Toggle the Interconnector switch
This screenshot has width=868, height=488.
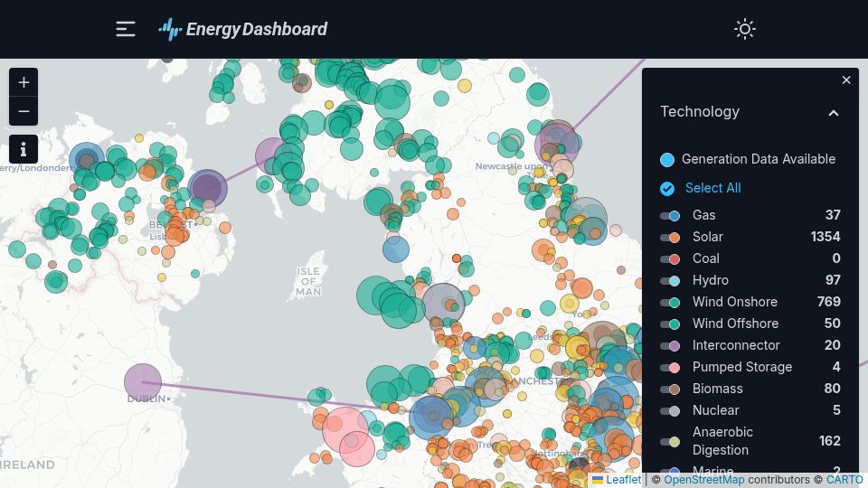coord(670,345)
